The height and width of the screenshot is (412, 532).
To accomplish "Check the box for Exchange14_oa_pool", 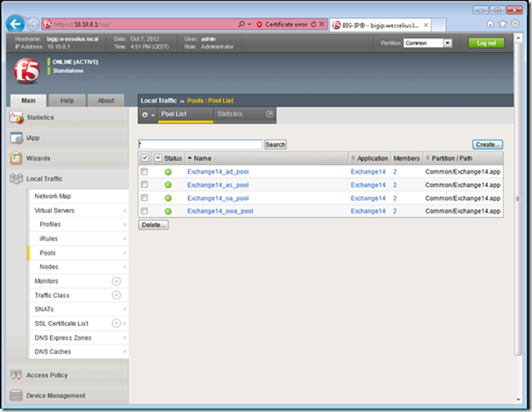I will coord(145,197).
